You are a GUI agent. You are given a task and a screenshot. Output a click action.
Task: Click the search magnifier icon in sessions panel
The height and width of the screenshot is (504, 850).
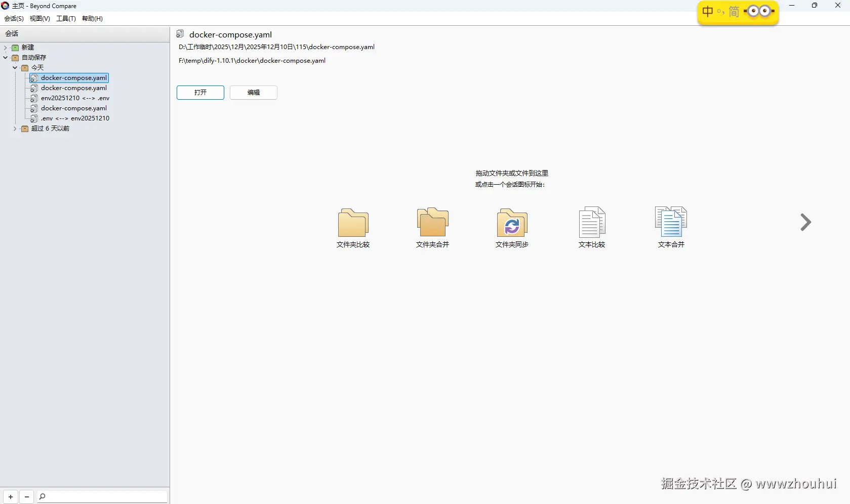(x=43, y=497)
